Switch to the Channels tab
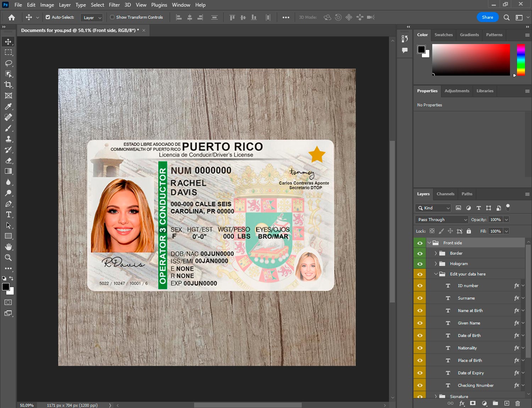 [x=445, y=194]
